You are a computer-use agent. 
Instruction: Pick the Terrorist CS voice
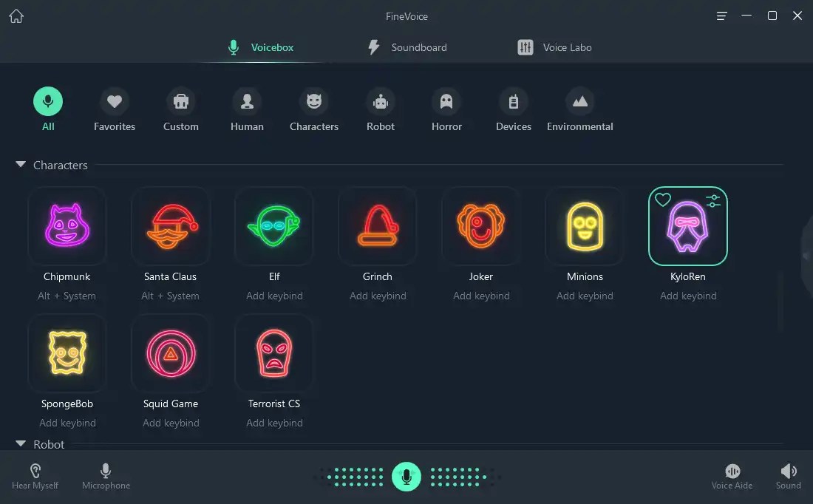point(273,353)
